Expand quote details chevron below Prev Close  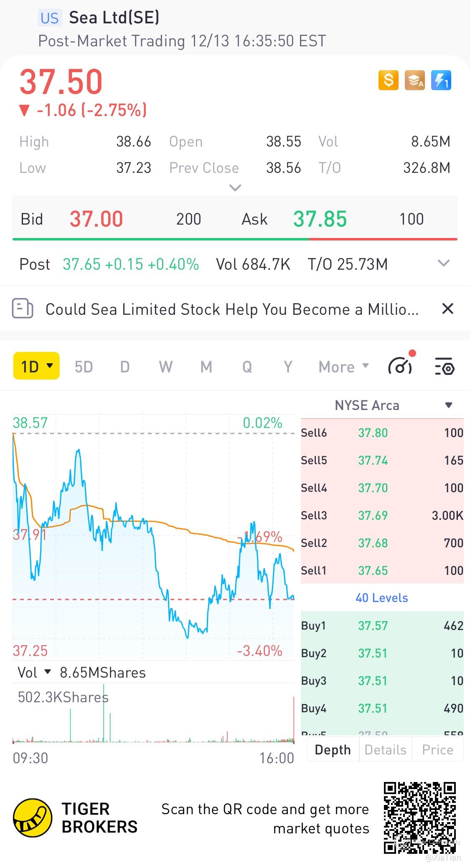point(235,188)
